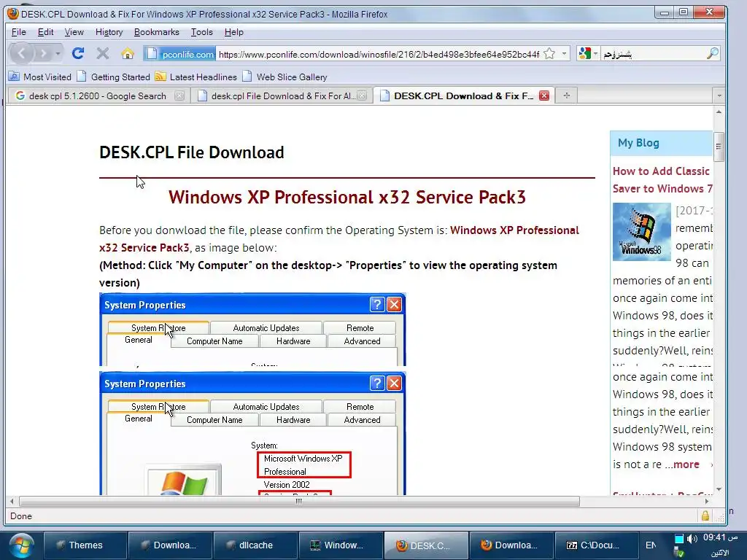Click the pconlife.com site identity button

coord(180,54)
